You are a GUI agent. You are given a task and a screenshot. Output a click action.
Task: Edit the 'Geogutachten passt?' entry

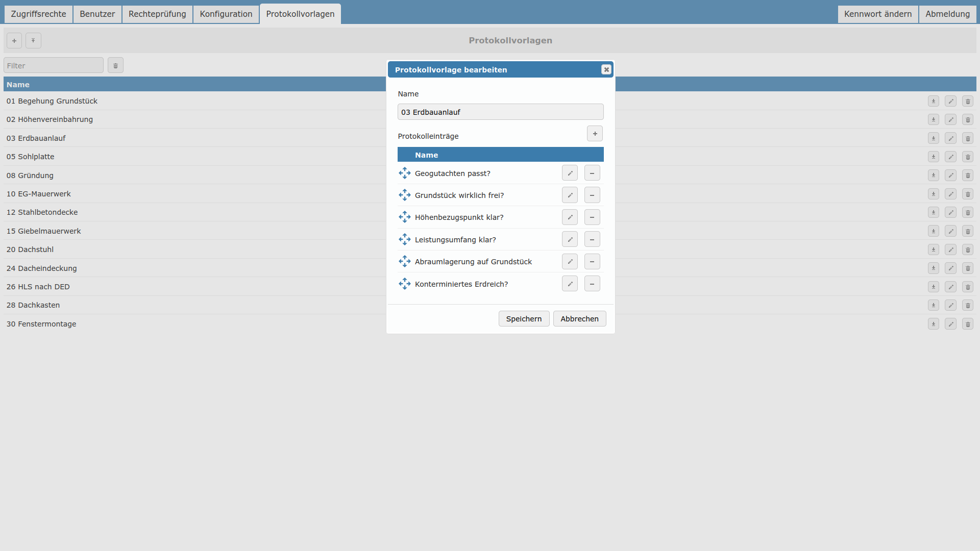pyautogui.click(x=570, y=173)
